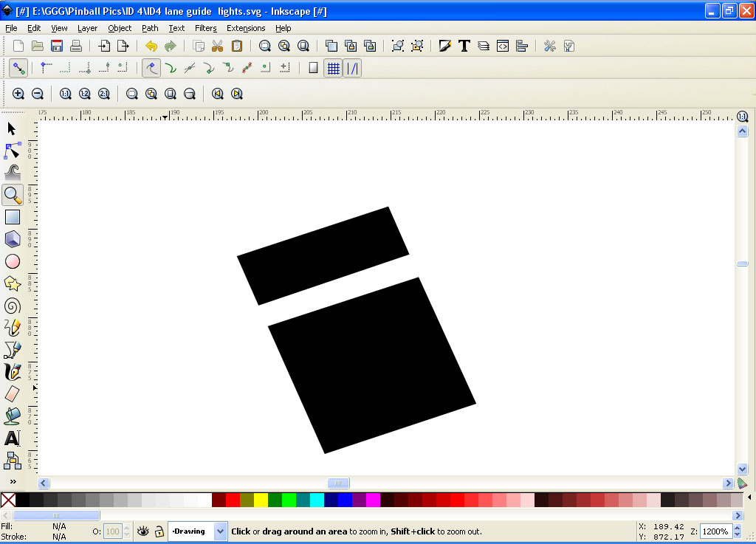Select the Eraser tool
The image size is (756, 544).
(13, 394)
